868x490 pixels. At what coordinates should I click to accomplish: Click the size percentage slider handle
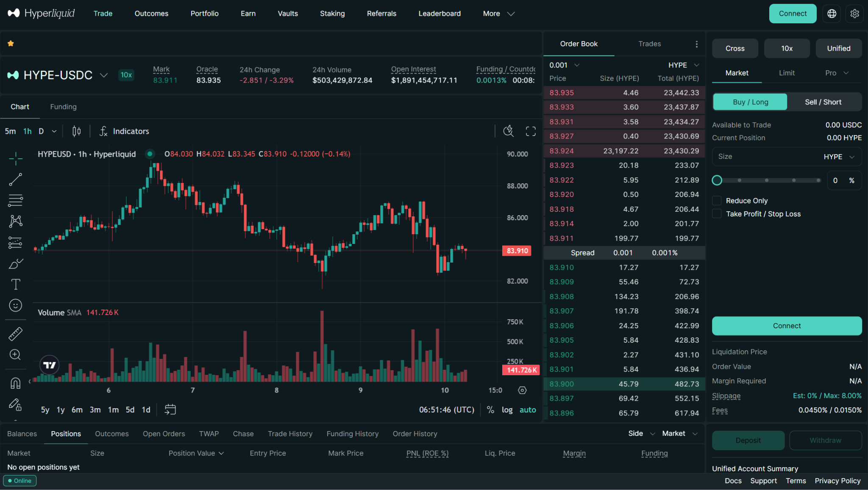[x=717, y=180]
